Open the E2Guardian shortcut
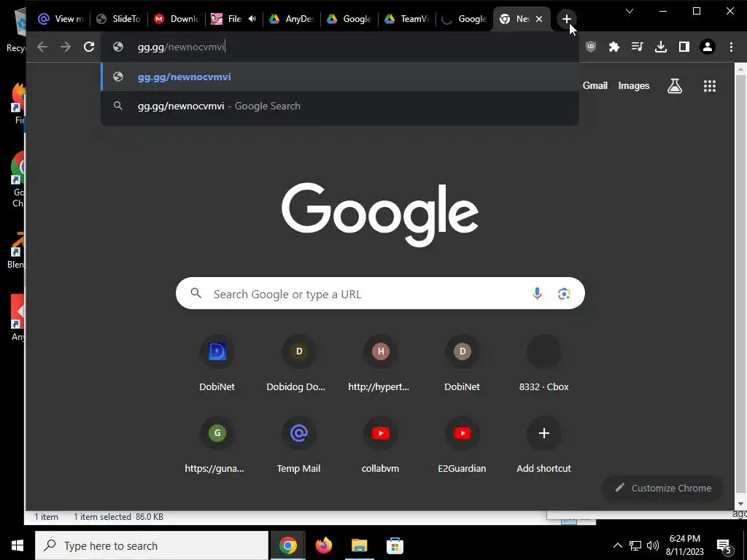Viewport: 747px width, 560px height. tap(462, 444)
